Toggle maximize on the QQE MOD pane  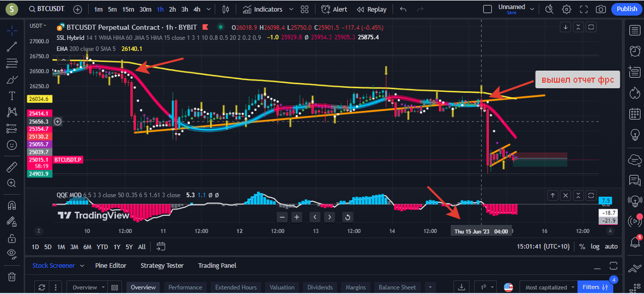click(591, 195)
